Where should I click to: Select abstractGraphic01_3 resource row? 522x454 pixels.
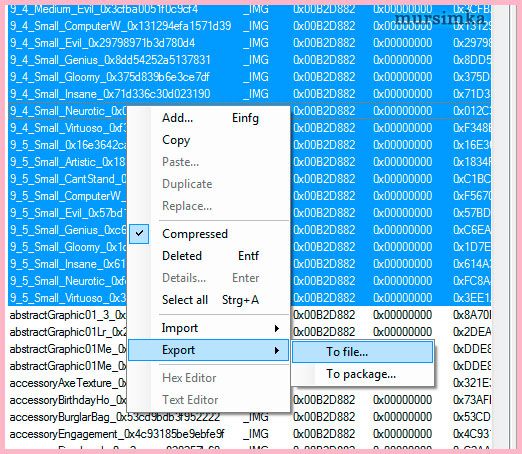click(249, 315)
